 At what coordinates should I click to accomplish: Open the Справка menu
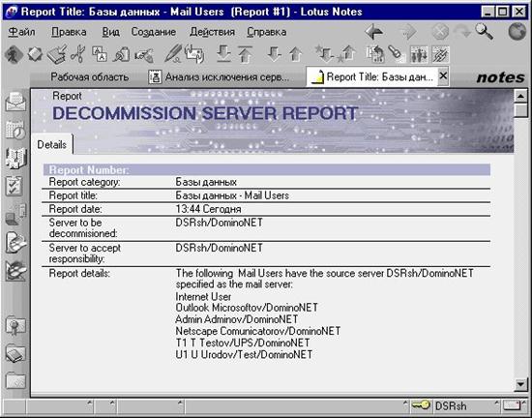[x=267, y=32]
